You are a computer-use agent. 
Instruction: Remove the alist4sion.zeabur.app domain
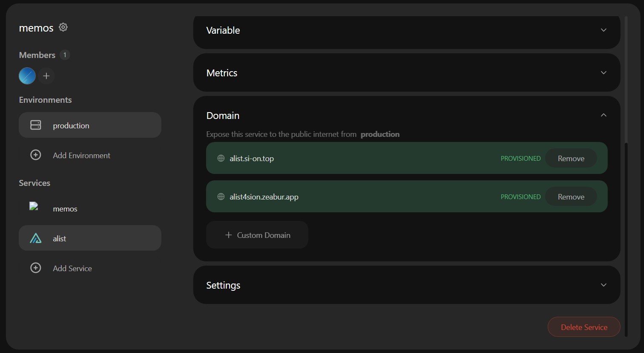[x=571, y=197]
